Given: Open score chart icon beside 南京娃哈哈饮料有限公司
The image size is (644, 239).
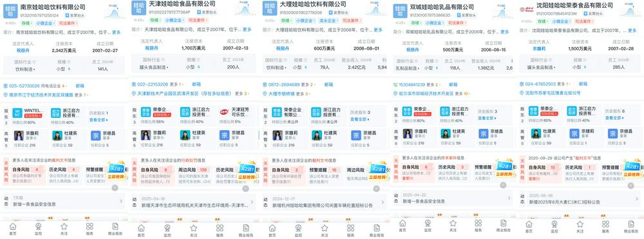Looking at the screenshot, I should (x=114, y=12).
